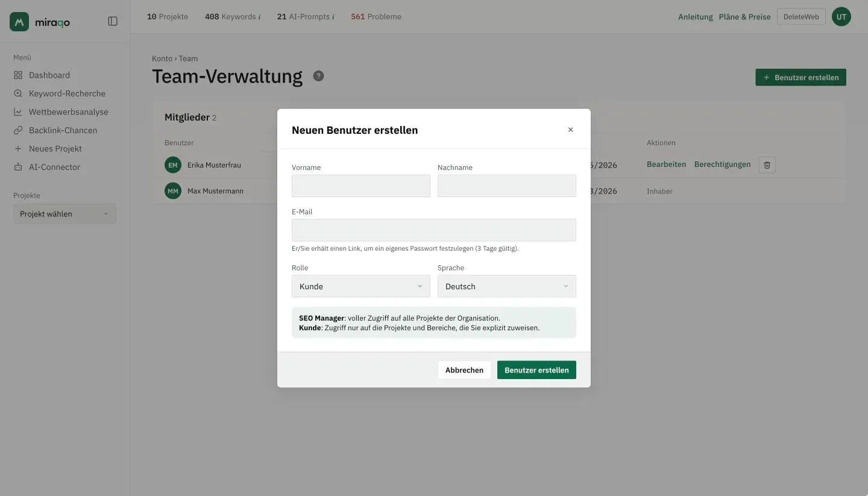This screenshot has width=868, height=496.
Task: Open Berechtigungen for Erika Musterfrau
Action: click(x=723, y=165)
